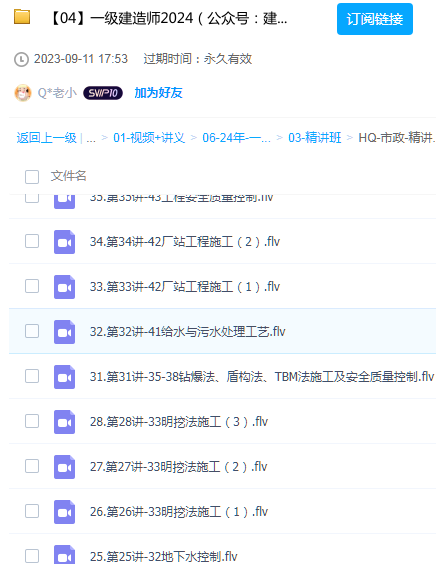Open file 34.第34讲-42厂站工程施工（2）.flv

pyautogui.click(x=185, y=242)
